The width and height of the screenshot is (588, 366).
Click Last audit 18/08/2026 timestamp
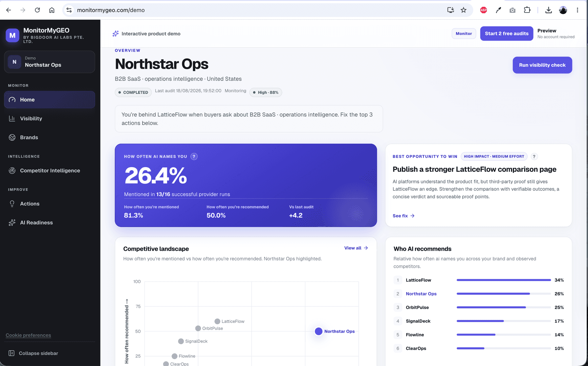(188, 91)
